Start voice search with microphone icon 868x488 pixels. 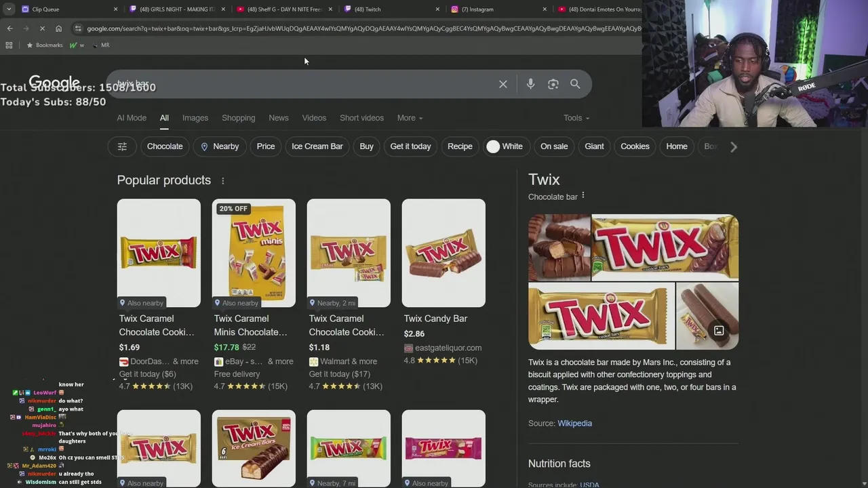[530, 84]
